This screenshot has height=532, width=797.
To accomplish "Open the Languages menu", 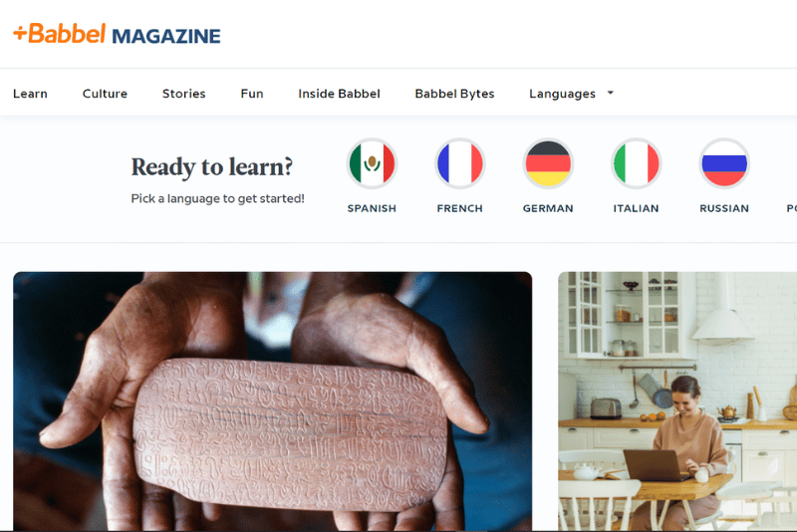I will [562, 94].
